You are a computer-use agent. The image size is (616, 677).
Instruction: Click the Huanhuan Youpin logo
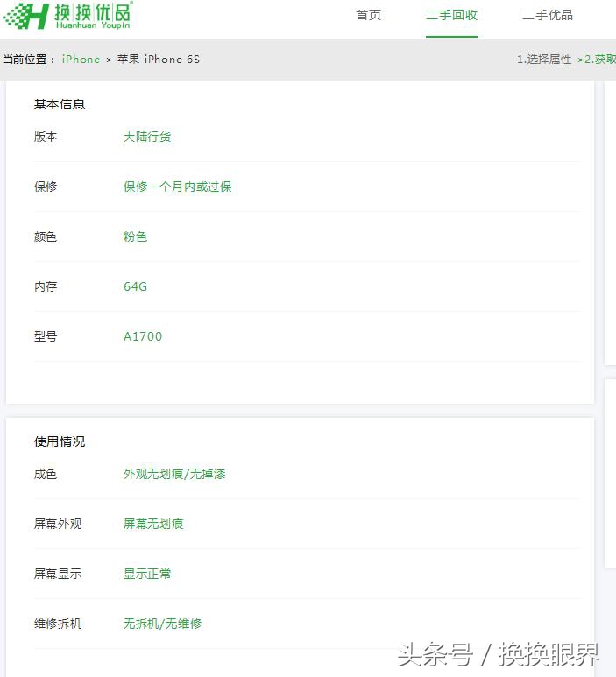67,16
